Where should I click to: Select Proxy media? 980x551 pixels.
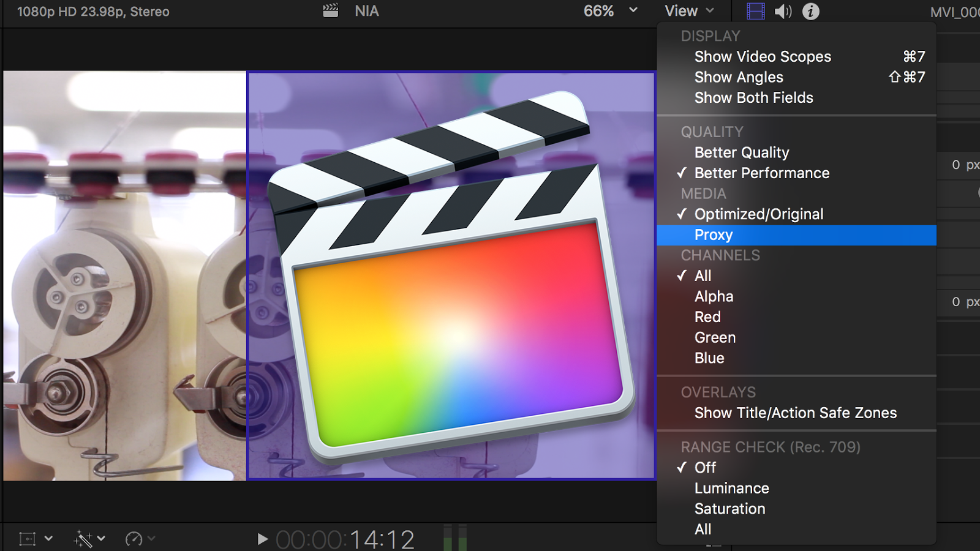click(x=796, y=235)
